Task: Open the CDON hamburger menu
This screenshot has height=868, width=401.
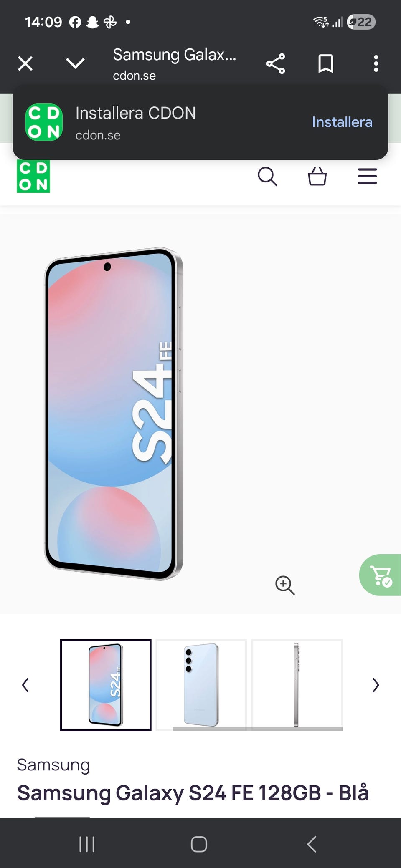Action: coord(368,176)
